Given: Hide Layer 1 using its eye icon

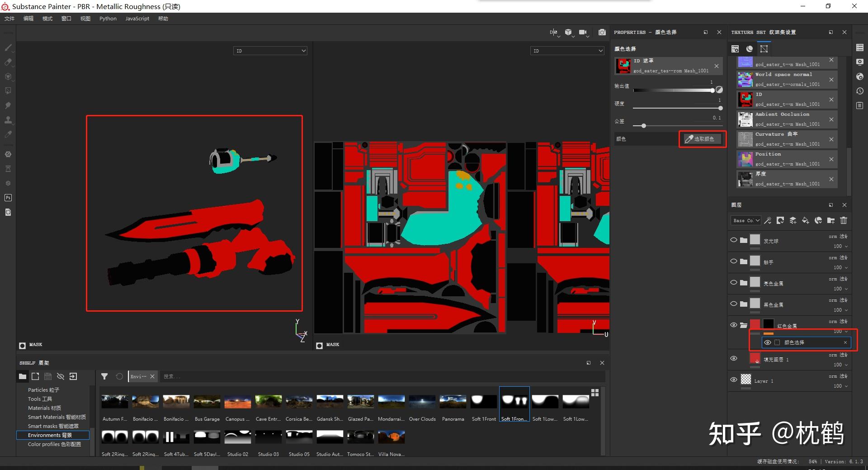Looking at the screenshot, I should click(x=734, y=380).
